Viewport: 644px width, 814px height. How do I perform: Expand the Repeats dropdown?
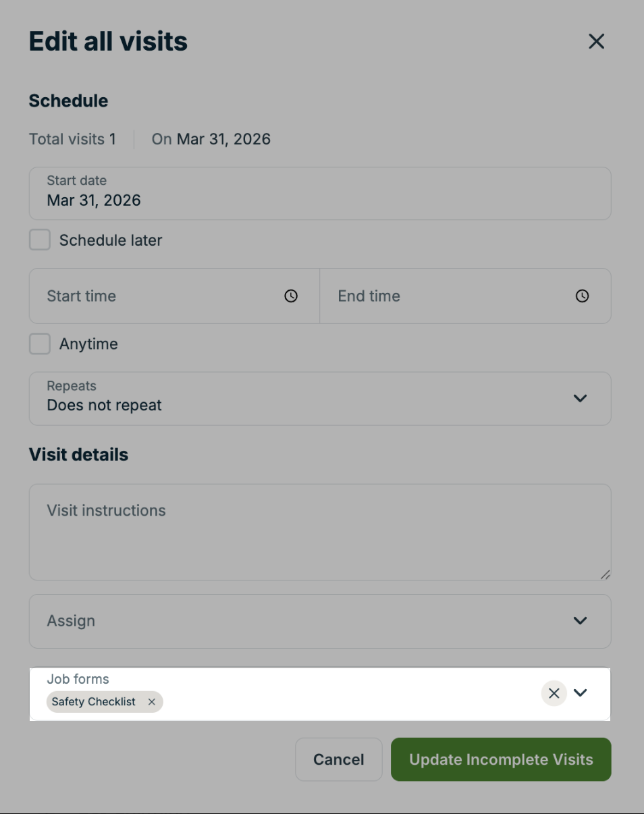[x=579, y=398]
